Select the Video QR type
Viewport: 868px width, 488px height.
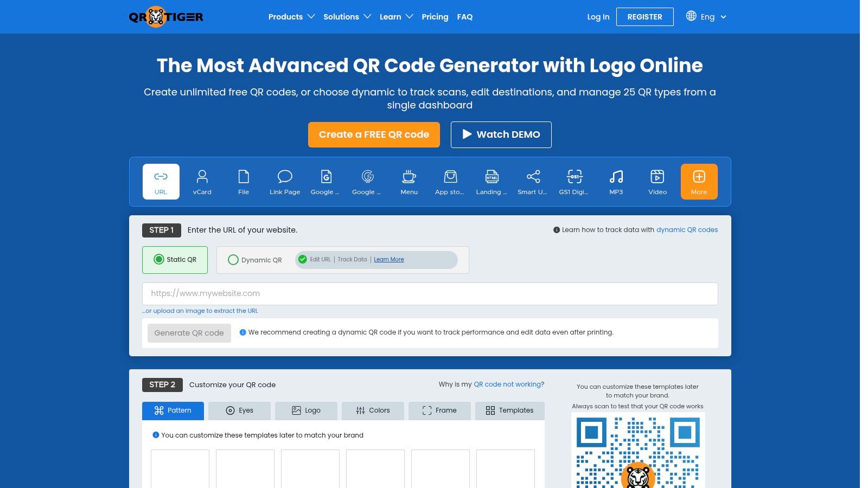coord(657,182)
